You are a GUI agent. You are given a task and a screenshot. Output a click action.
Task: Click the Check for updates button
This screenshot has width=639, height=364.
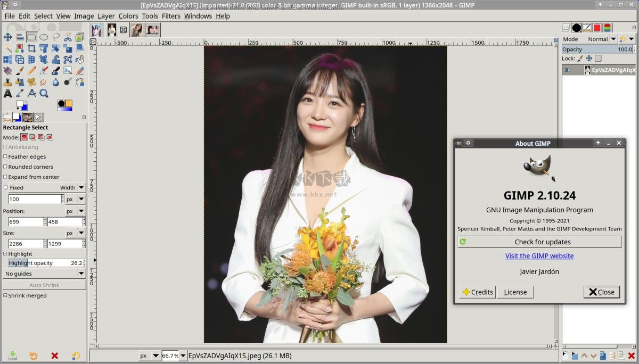[x=539, y=242]
